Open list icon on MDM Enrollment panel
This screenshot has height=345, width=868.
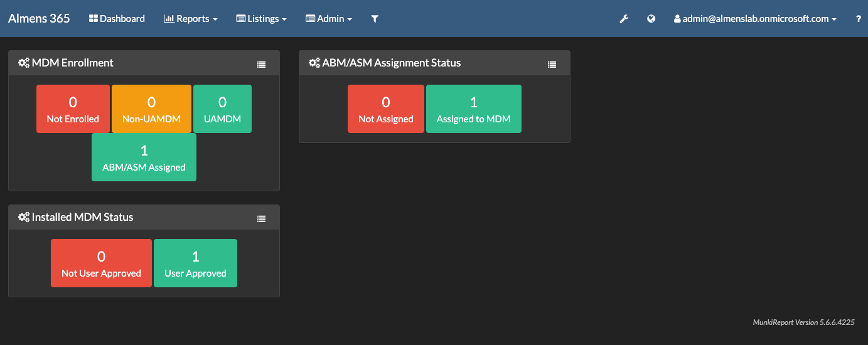tap(262, 64)
